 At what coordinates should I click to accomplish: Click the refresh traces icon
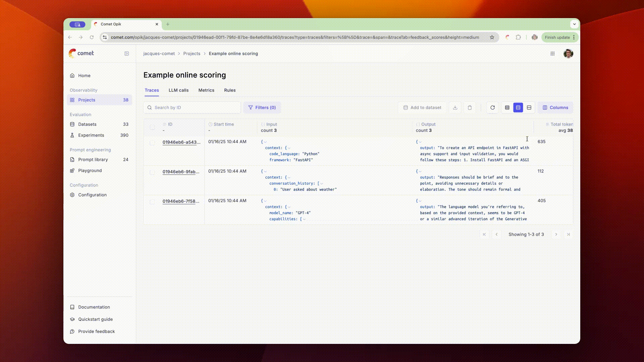[492, 108]
